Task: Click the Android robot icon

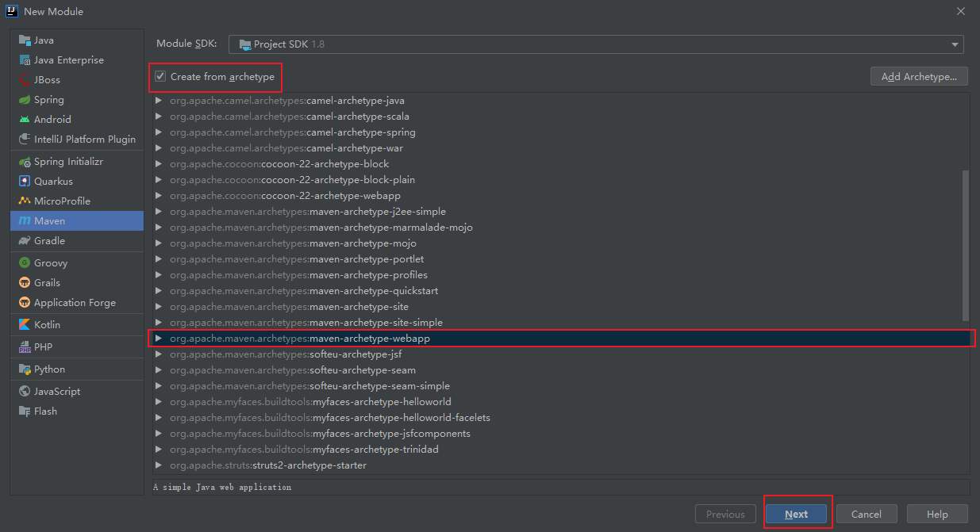Action: pyautogui.click(x=25, y=119)
